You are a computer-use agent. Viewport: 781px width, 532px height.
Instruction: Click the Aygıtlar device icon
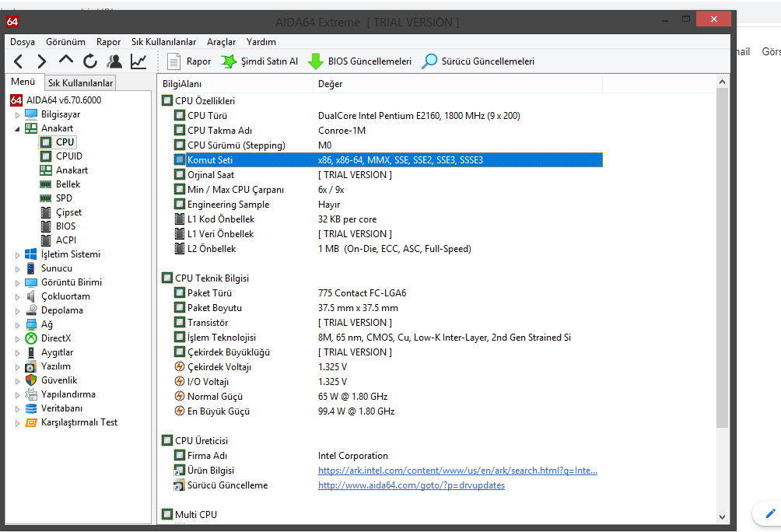point(31,352)
